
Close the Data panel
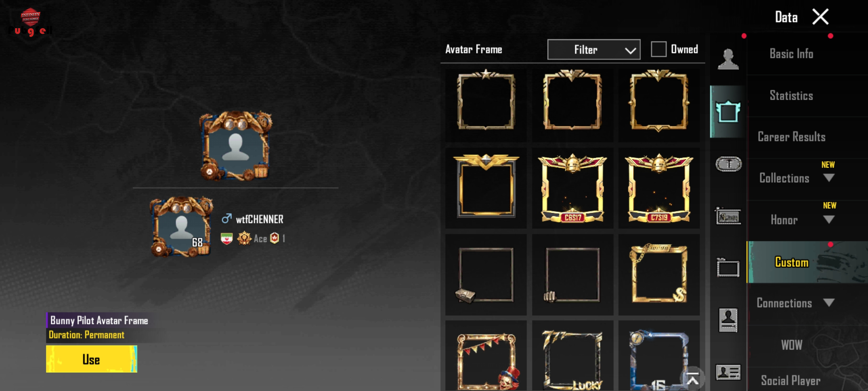820,17
